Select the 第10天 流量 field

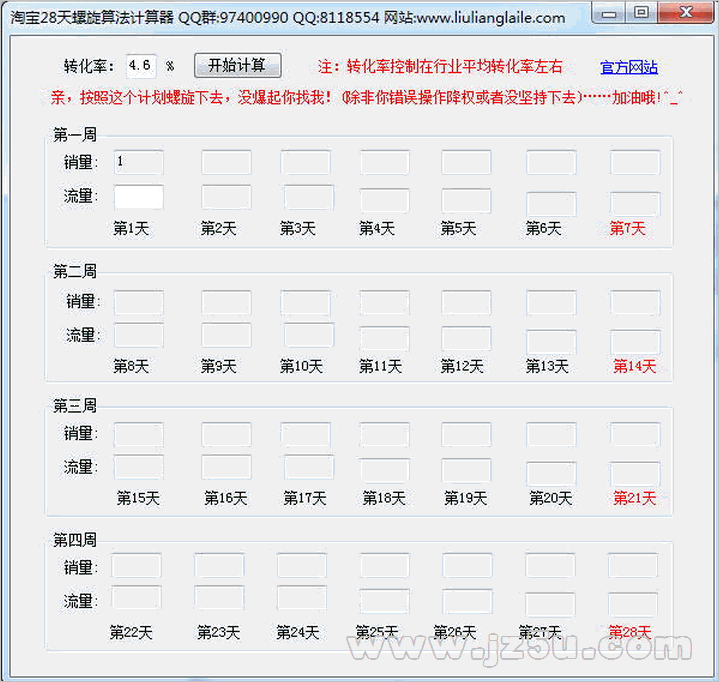[309, 335]
